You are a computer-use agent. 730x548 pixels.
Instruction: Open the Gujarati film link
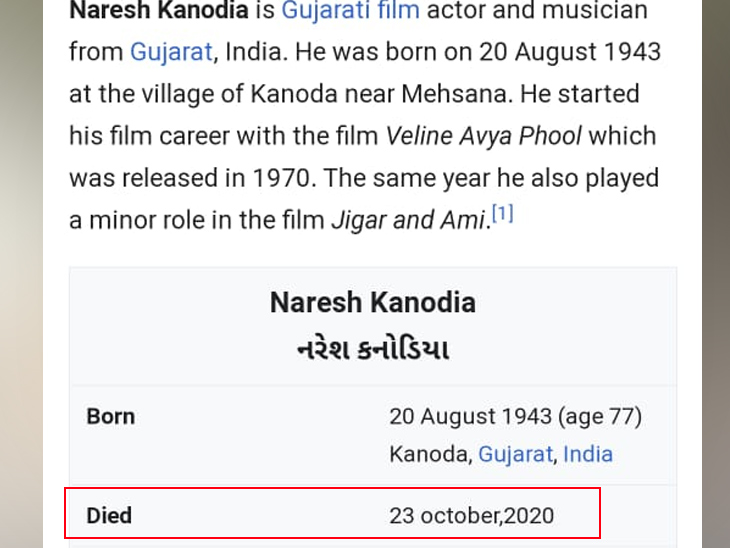click(x=350, y=12)
